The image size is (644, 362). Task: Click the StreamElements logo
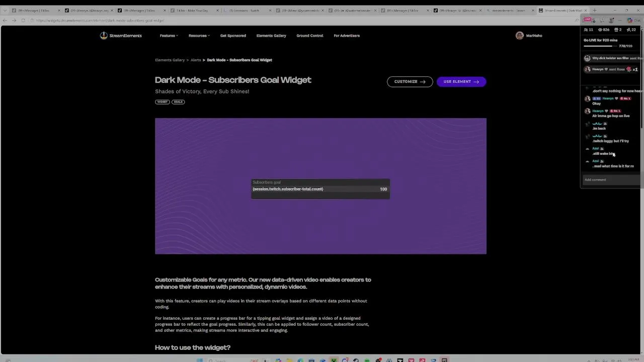click(x=121, y=36)
